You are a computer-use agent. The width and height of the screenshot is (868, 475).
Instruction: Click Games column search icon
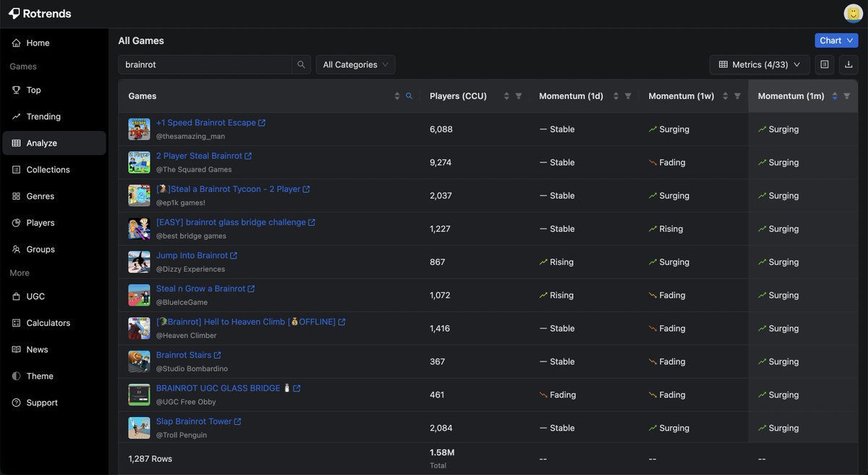pyautogui.click(x=409, y=96)
